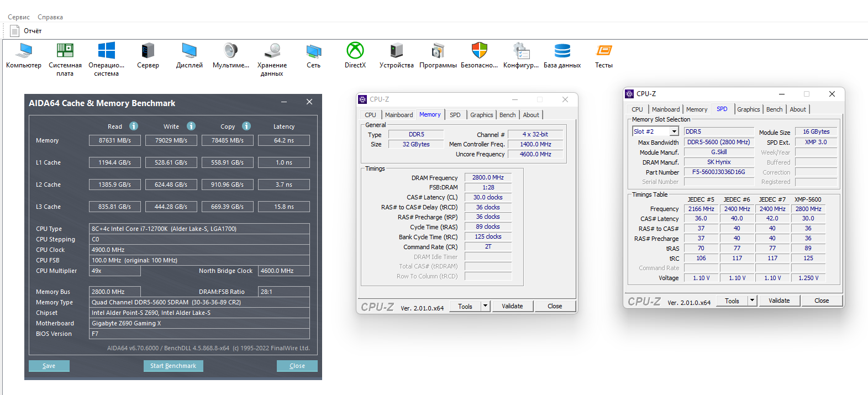Click Validate in CPU-Z SPD window

pyautogui.click(x=779, y=301)
